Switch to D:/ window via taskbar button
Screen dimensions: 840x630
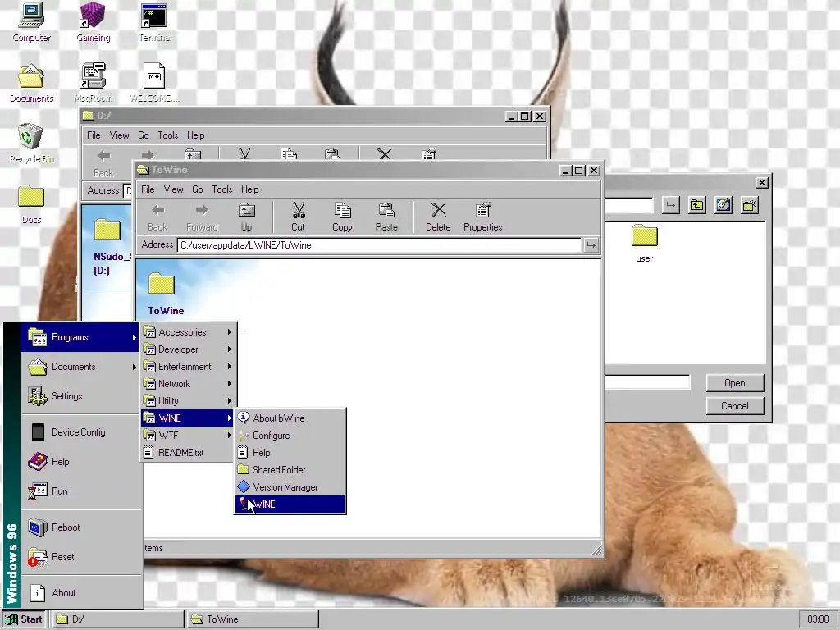pos(117,619)
